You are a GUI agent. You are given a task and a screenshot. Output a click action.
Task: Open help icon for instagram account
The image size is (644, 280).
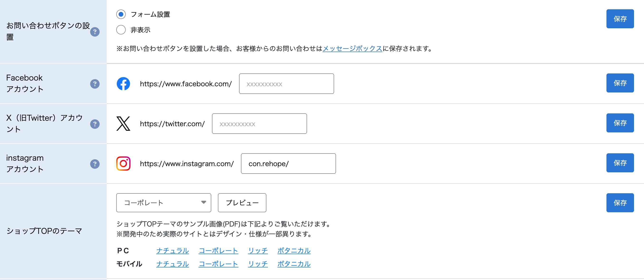[95, 164]
